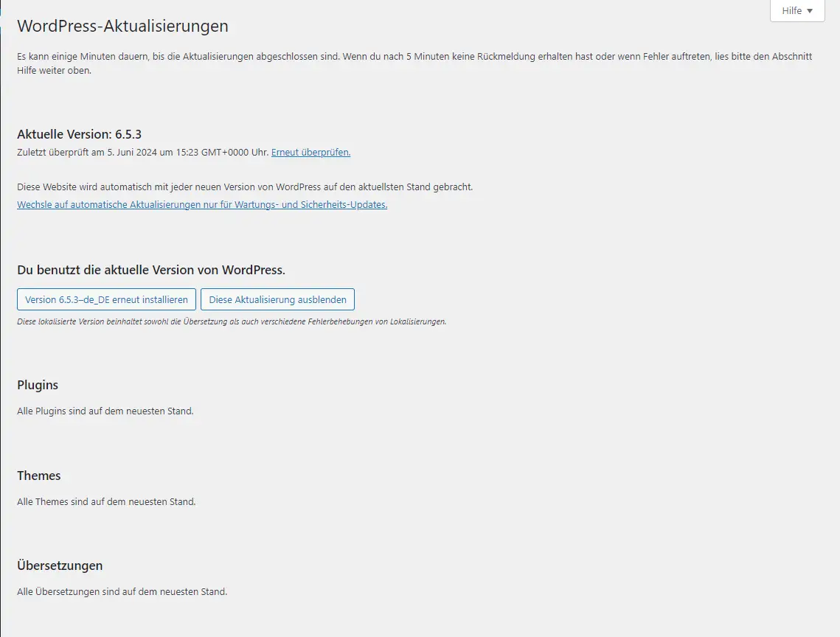This screenshot has width=840, height=637.
Task: Click intro paragraph Es kann einige Minuten dauern
Action: point(414,63)
